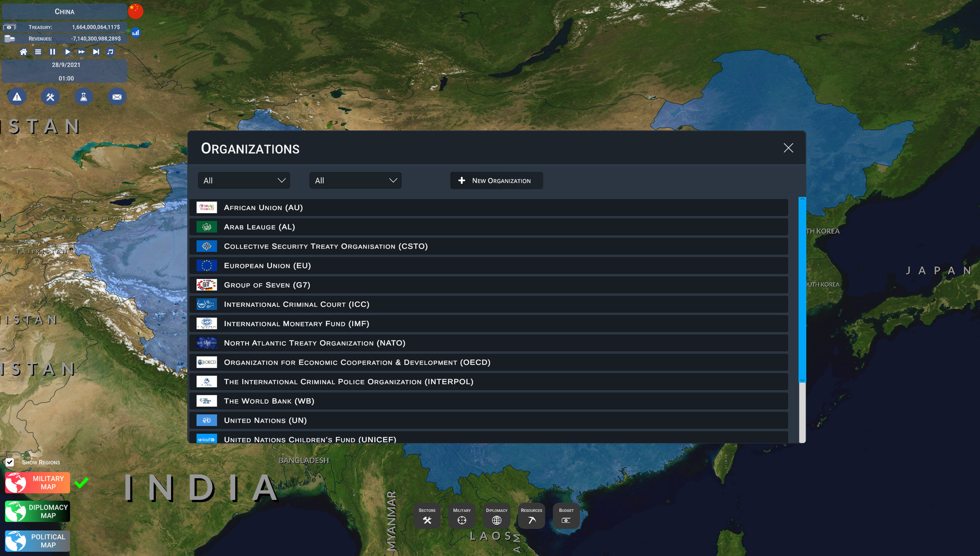This screenshot has height=556, width=980.
Task: Pause the game simulation
Action: 53,52
